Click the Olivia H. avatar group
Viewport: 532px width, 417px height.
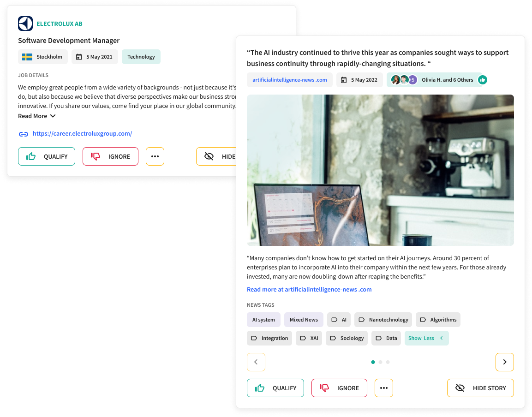click(404, 80)
